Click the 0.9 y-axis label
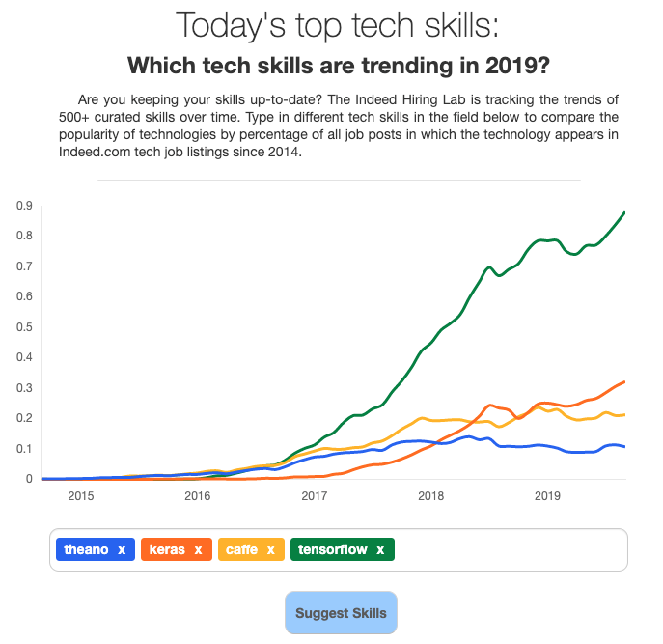Viewport: 663px width, 644px height. (x=24, y=206)
